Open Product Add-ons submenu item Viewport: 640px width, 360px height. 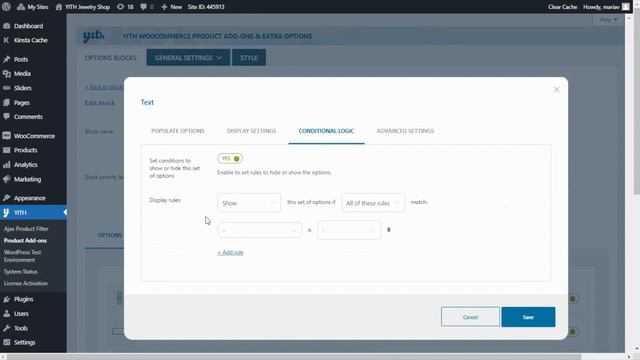click(x=25, y=240)
